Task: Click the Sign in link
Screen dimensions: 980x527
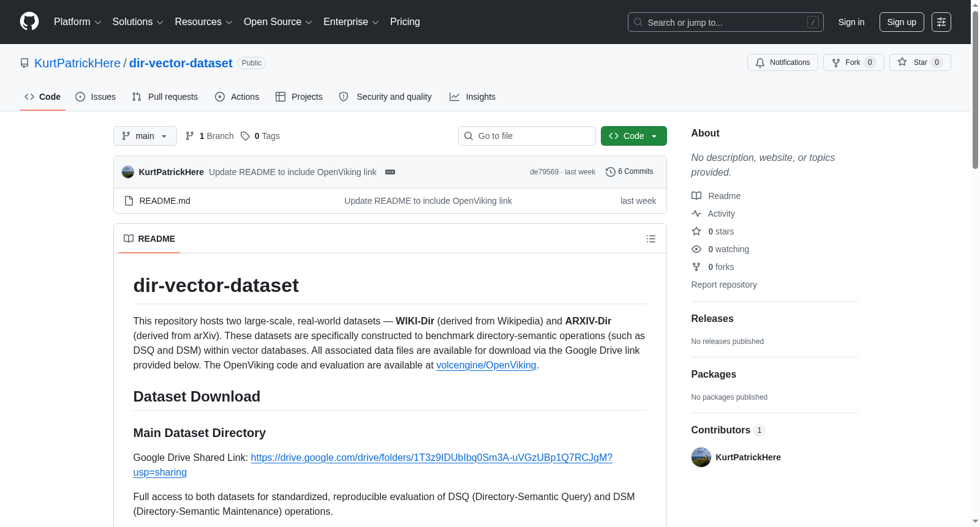Action: click(x=851, y=22)
